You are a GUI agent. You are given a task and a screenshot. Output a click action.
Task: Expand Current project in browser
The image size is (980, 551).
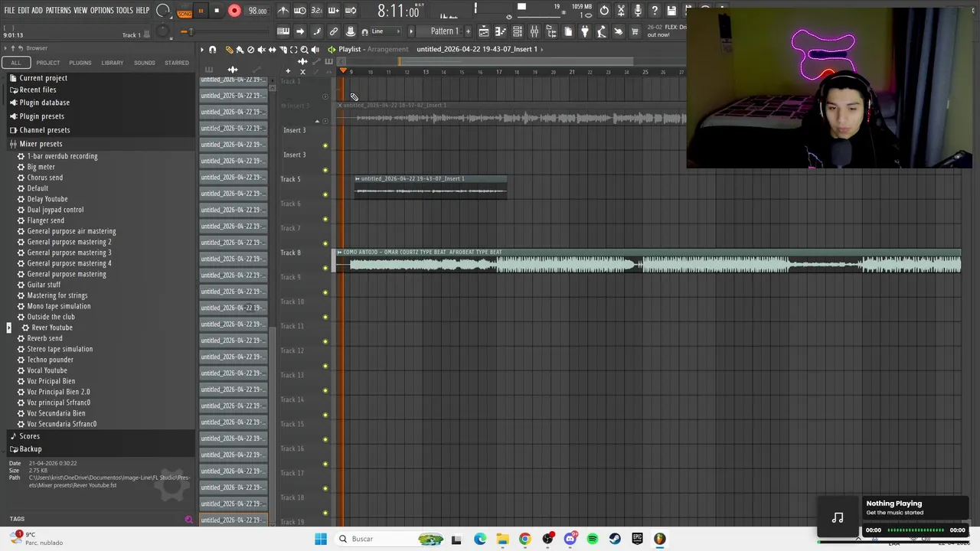coord(43,78)
